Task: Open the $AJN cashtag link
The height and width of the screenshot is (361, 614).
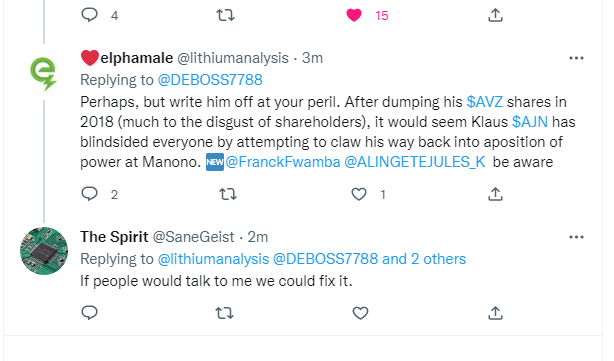Action: coord(530,122)
